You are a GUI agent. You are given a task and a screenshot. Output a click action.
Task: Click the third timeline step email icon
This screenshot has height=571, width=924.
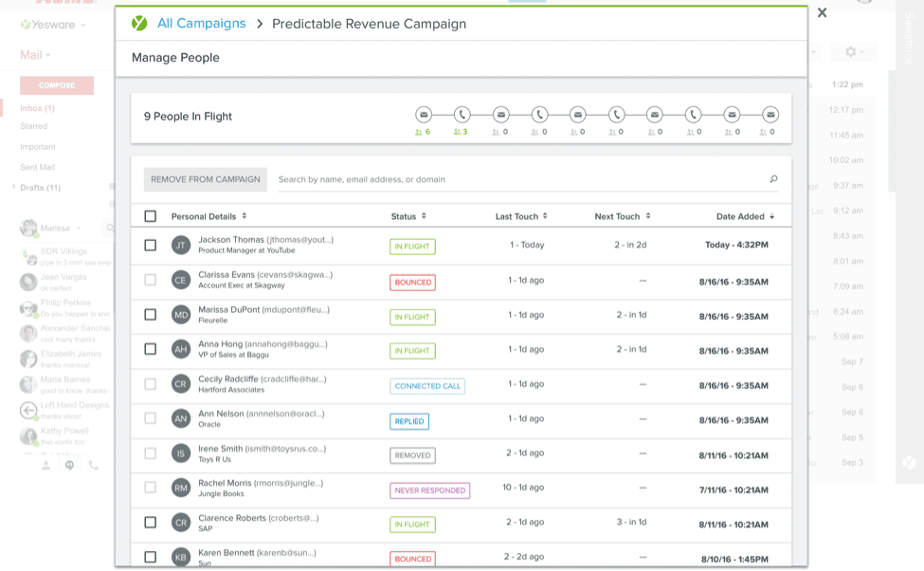[501, 115]
